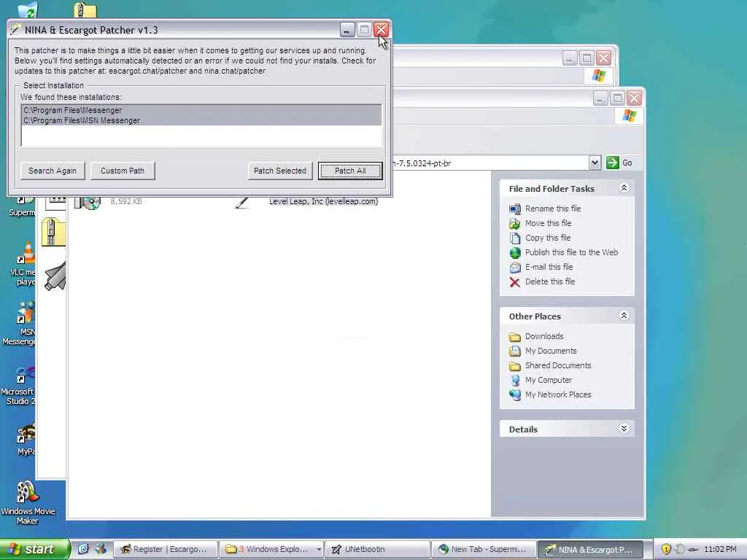The width and height of the screenshot is (747, 560).
Task: Click E-mail this file link
Action: 549,267
